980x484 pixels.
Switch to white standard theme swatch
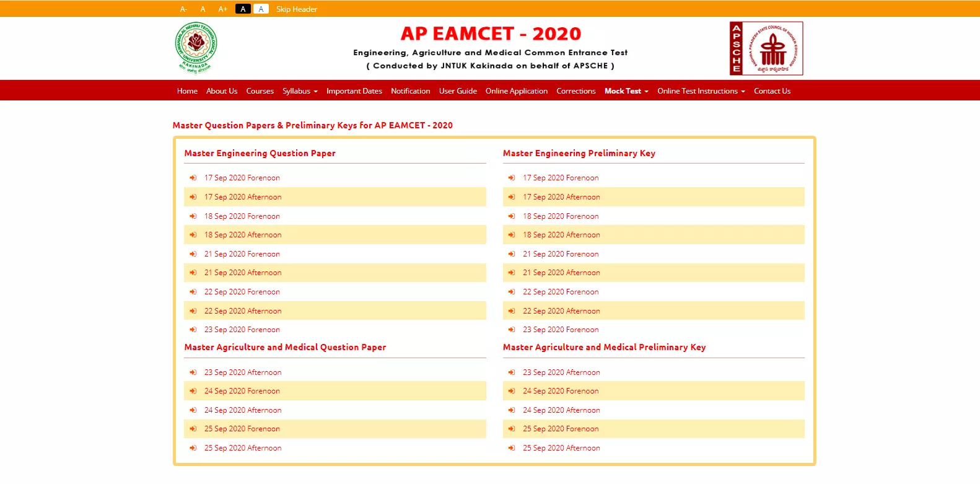261,9
